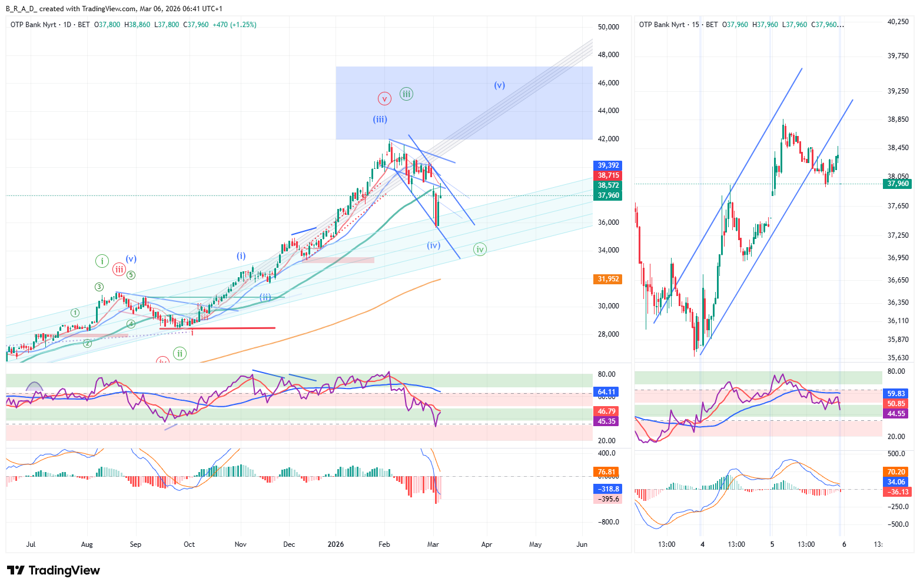Select the green circled iii label near the peak
Image resolution: width=920 pixels, height=588 pixels.
[x=406, y=94]
